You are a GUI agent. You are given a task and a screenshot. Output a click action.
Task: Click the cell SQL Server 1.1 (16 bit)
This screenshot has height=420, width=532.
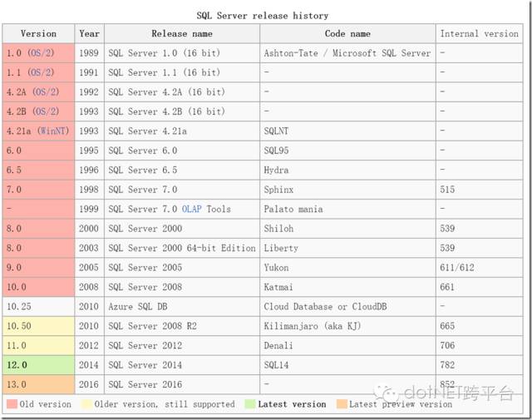182,72
